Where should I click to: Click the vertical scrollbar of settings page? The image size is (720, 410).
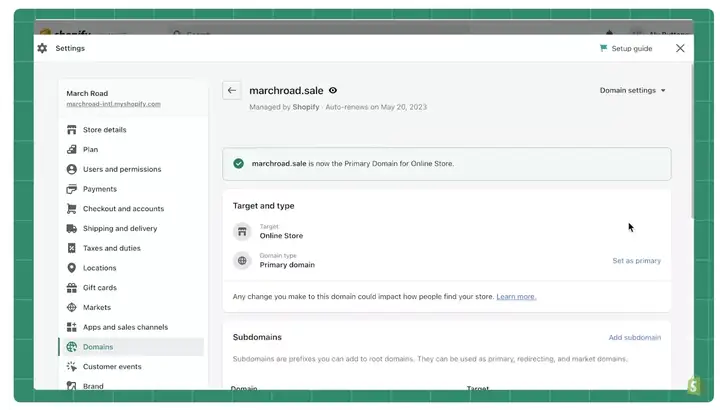[x=692, y=142]
